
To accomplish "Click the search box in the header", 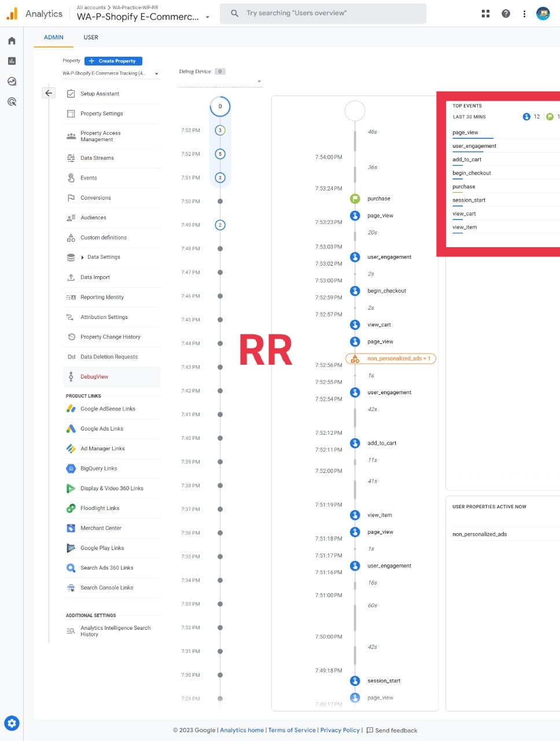I will pyautogui.click(x=323, y=13).
